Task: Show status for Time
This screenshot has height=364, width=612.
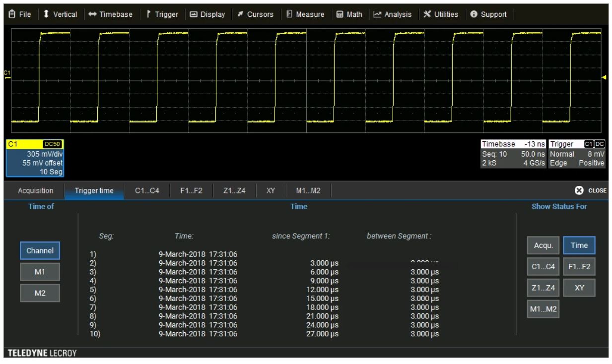Action: 579,245
